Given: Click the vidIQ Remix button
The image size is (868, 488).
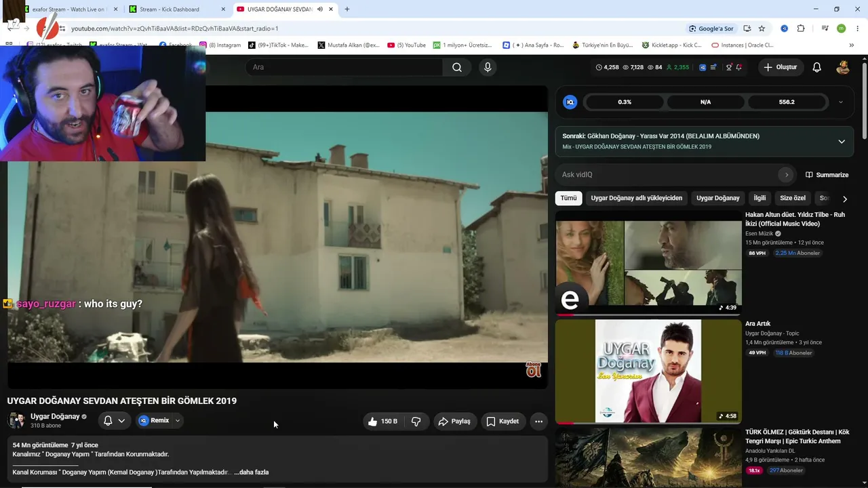Looking at the screenshot, I should [x=155, y=421].
